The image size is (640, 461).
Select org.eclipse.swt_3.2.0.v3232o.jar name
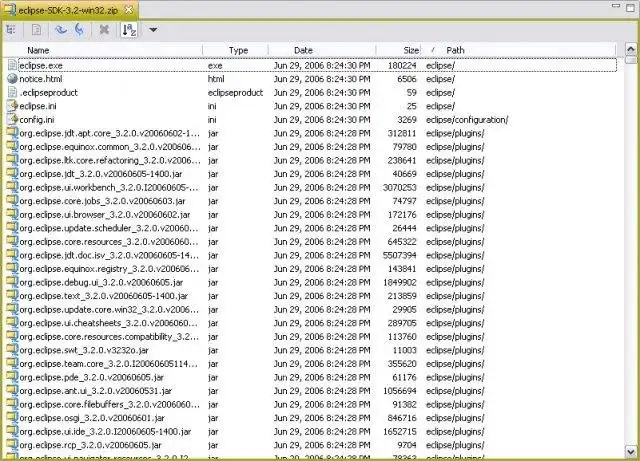(x=84, y=350)
